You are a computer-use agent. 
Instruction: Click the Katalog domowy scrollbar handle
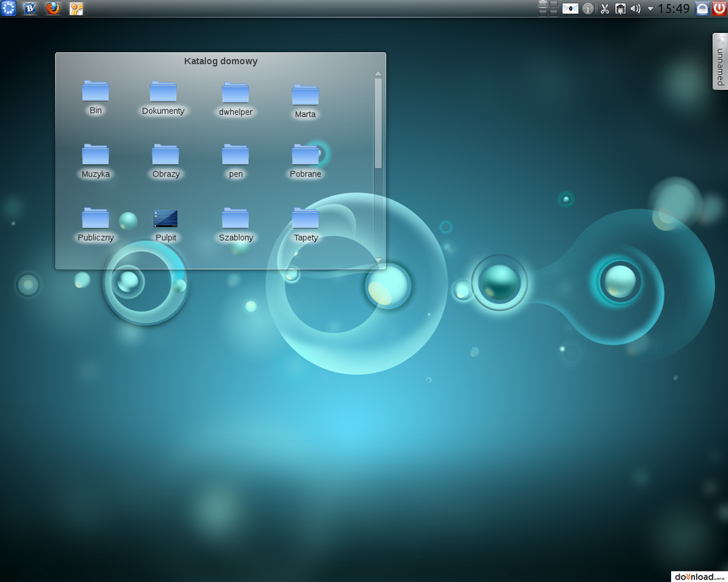tap(378, 123)
